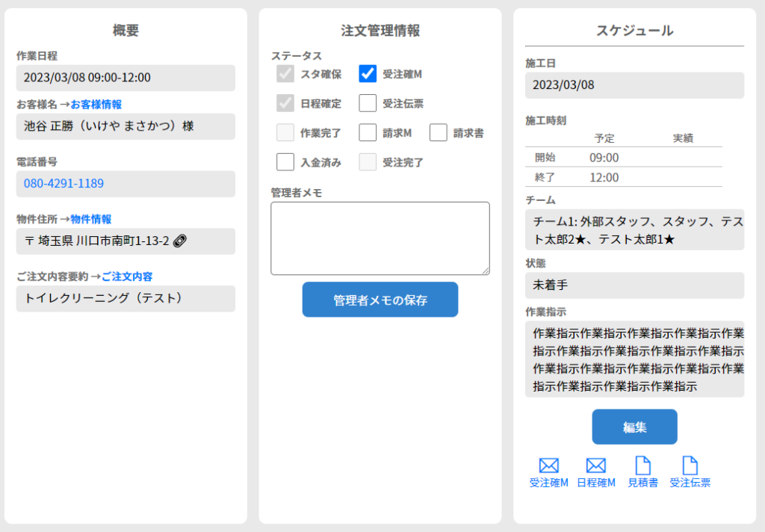Mark the 入金済み checkbox

tap(285, 161)
